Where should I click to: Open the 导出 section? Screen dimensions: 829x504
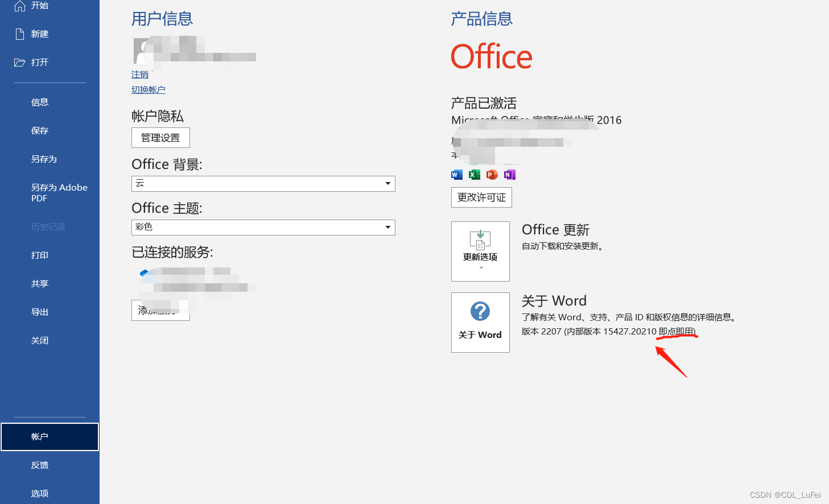[x=39, y=311]
